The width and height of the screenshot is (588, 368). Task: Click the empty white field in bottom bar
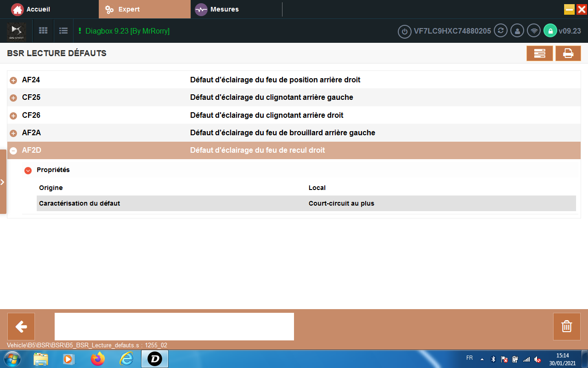click(x=174, y=327)
